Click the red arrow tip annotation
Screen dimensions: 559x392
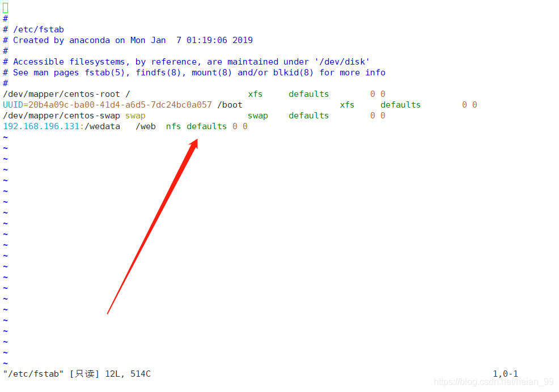pyautogui.click(x=194, y=142)
